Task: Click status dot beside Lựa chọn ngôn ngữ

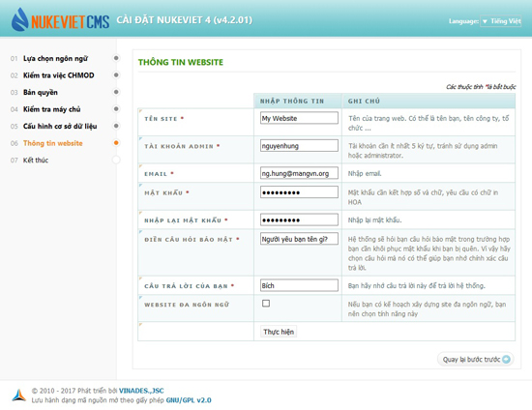Action: 116,58
